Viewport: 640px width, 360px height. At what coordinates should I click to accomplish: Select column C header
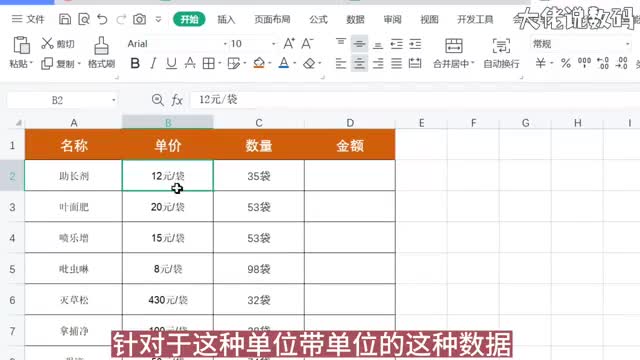(x=259, y=122)
